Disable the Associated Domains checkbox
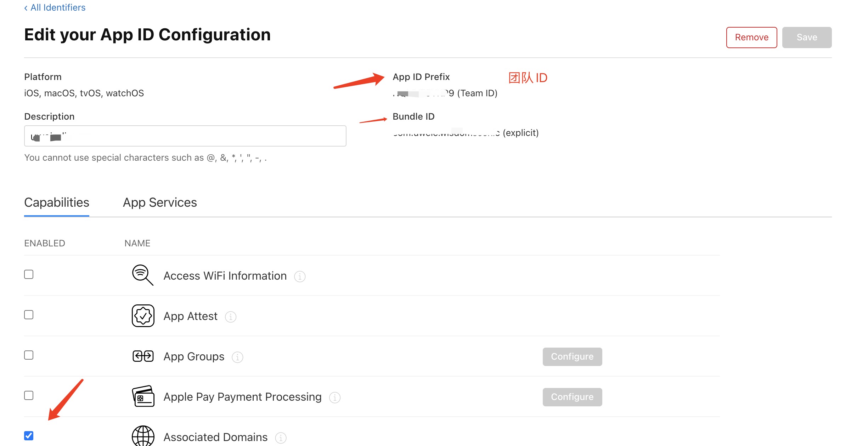Viewport: 868px width, 446px height. click(28, 436)
